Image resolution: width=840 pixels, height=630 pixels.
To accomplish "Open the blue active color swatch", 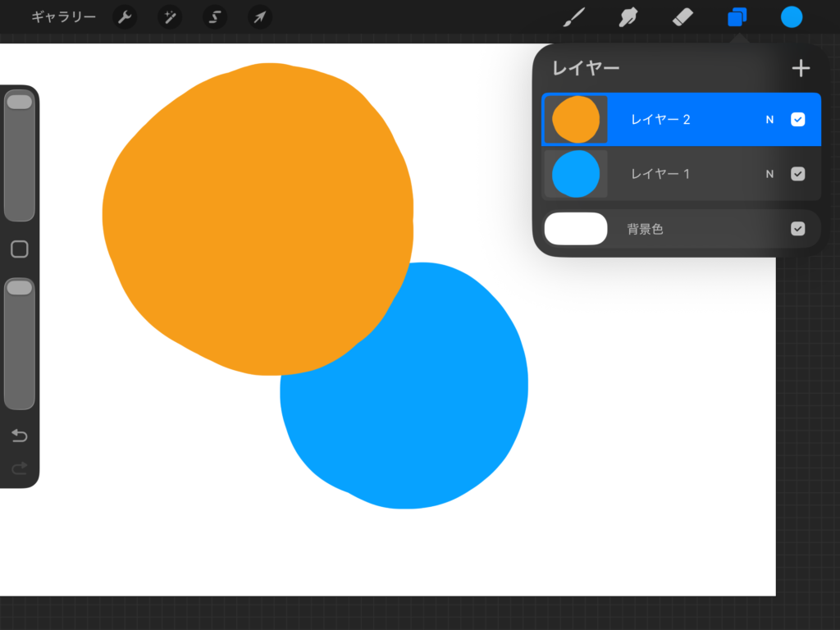I will point(792,17).
